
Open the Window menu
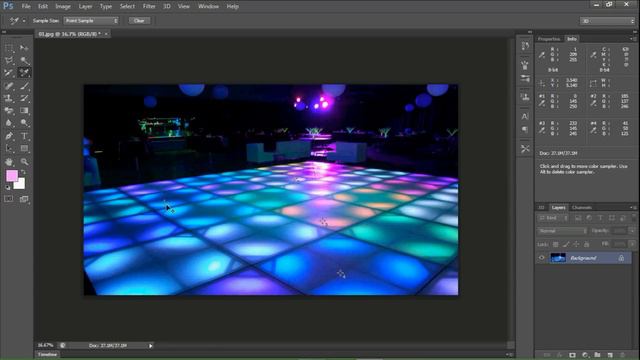coord(209,6)
